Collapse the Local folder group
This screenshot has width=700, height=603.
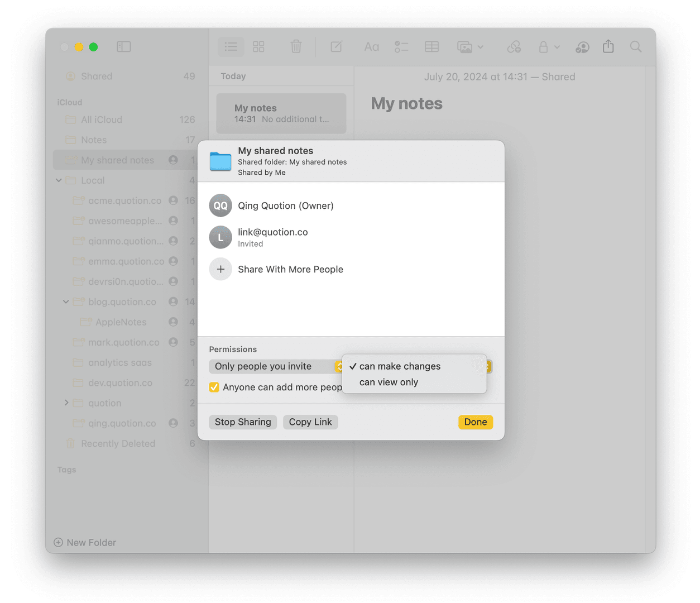coord(59,180)
